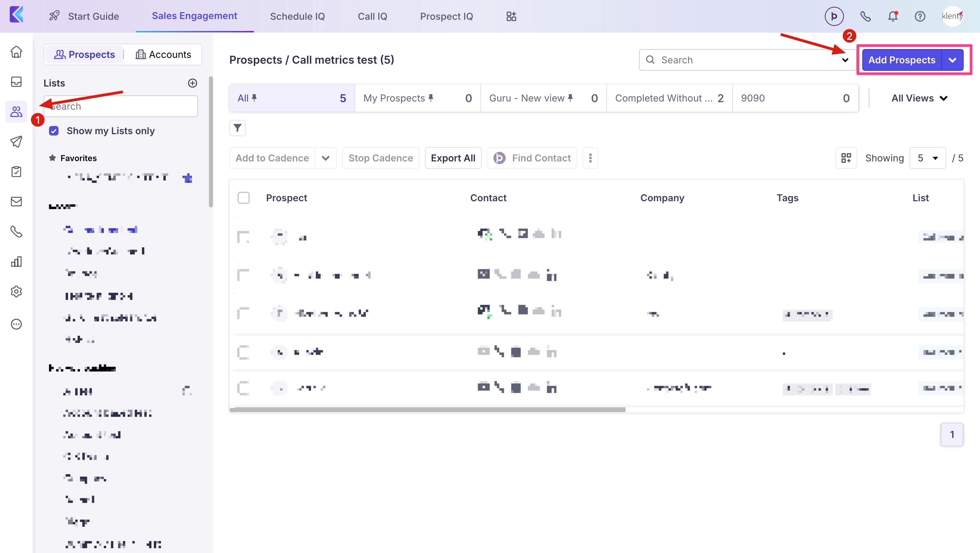Click the add new list plus icon
The width and height of the screenshot is (980, 553).
pyautogui.click(x=193, y=83)
